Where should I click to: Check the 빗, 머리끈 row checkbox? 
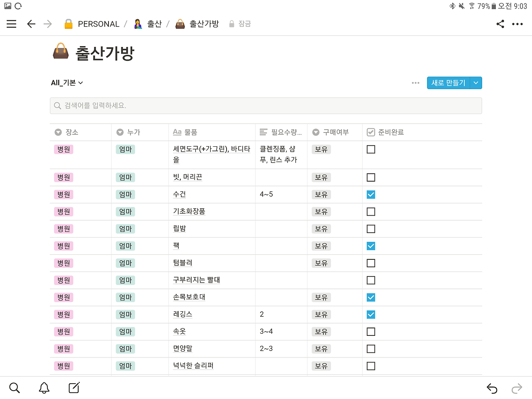click(371, 177)
